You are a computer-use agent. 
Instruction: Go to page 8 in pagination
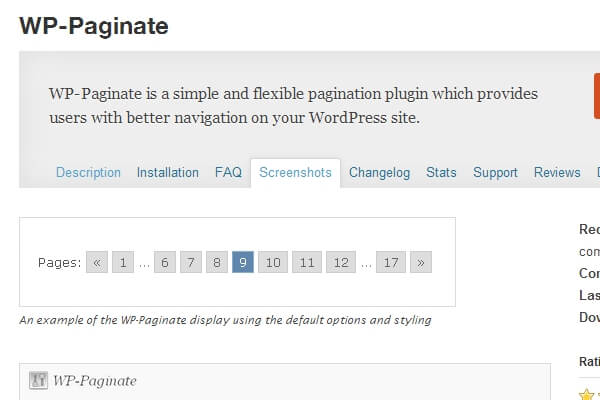217,263
